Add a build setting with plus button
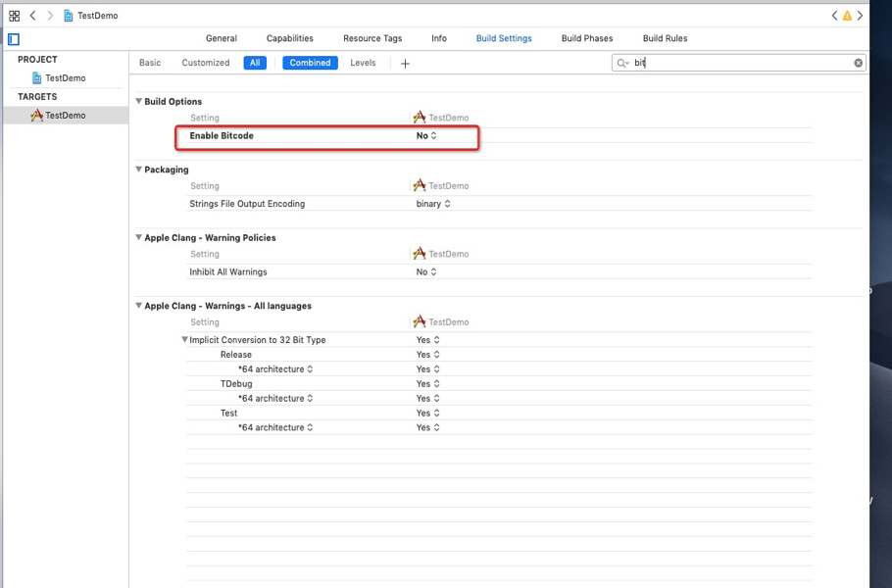The width and height of the screenshot is (892, 588). pos(405,64)
